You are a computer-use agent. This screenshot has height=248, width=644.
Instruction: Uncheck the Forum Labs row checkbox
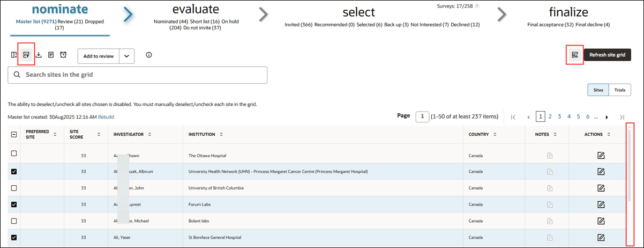tap(14, 205)
